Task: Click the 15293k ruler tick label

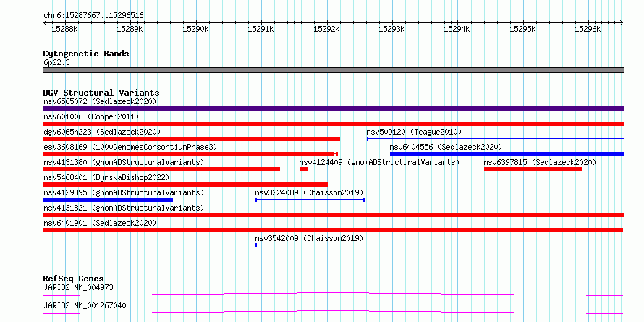Action: tap(391, 30)
